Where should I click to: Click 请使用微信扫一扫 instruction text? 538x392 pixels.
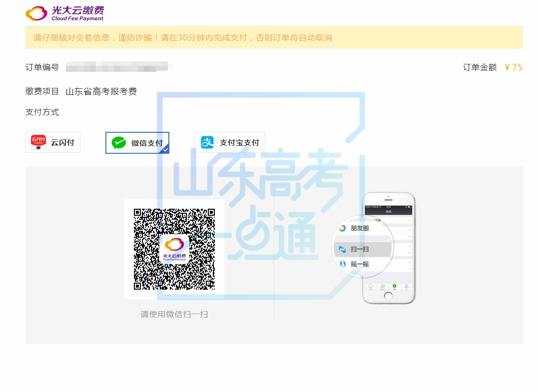click(174, 315)
